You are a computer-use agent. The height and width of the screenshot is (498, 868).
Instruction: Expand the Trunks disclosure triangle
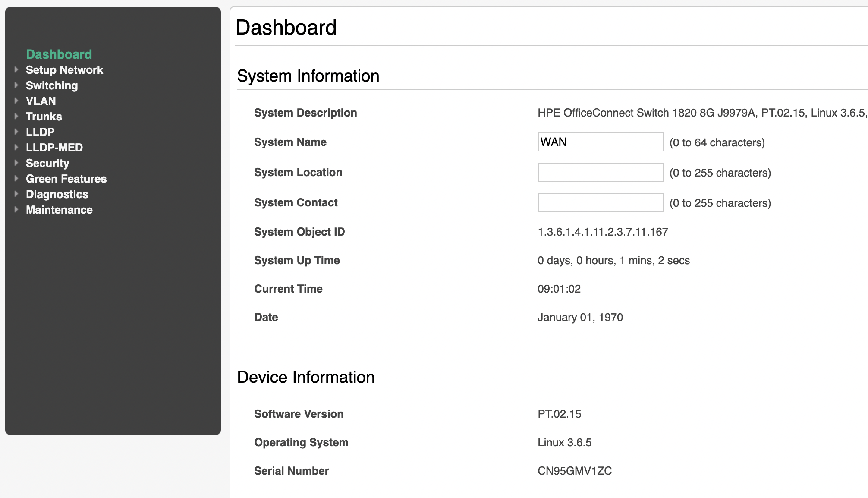tap(16, 116)
